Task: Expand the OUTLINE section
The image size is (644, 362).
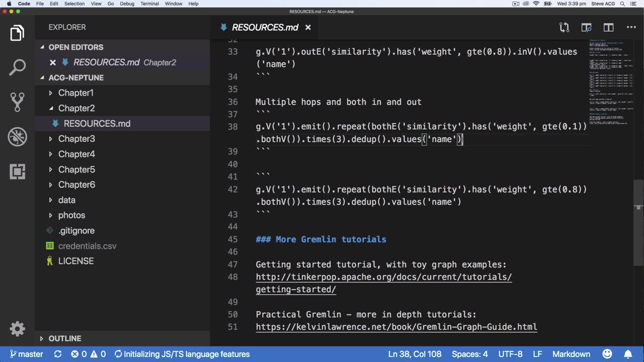Action: pos(64,338)
